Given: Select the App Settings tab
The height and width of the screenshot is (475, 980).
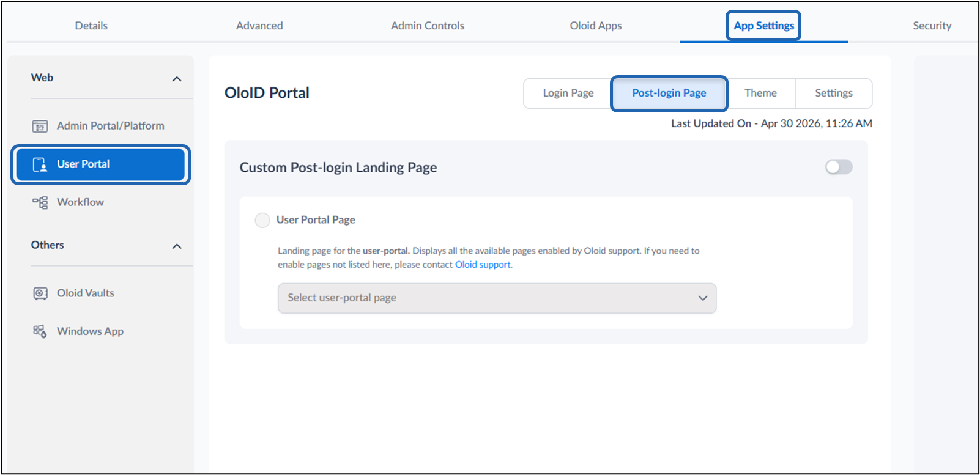Looking at the screenshot, I should (x=763, y=26).
